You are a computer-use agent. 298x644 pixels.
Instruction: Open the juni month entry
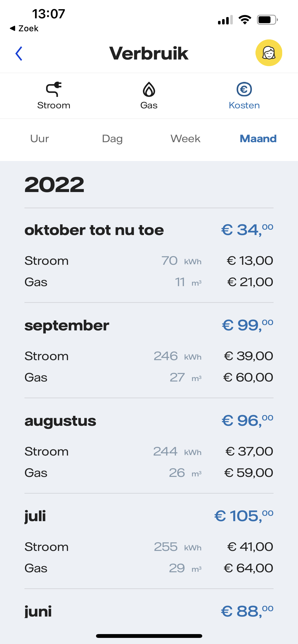click(38, 611)
